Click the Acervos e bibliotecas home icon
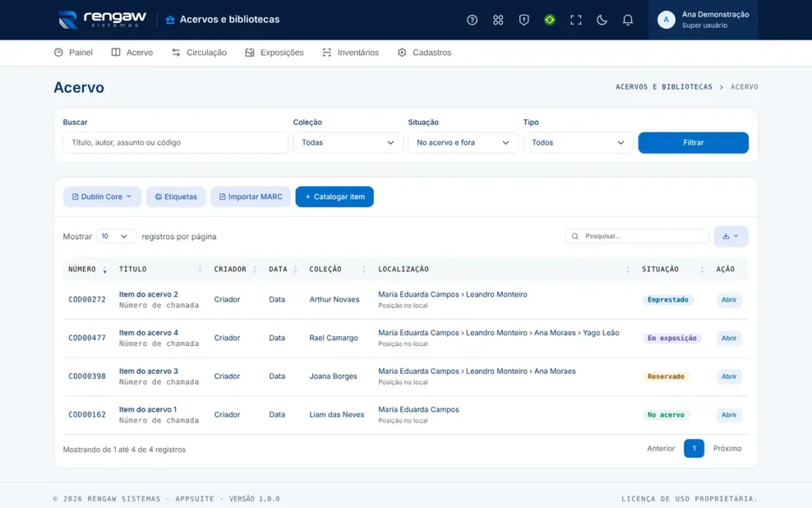 pyautogui.click(x=170, y=20)
